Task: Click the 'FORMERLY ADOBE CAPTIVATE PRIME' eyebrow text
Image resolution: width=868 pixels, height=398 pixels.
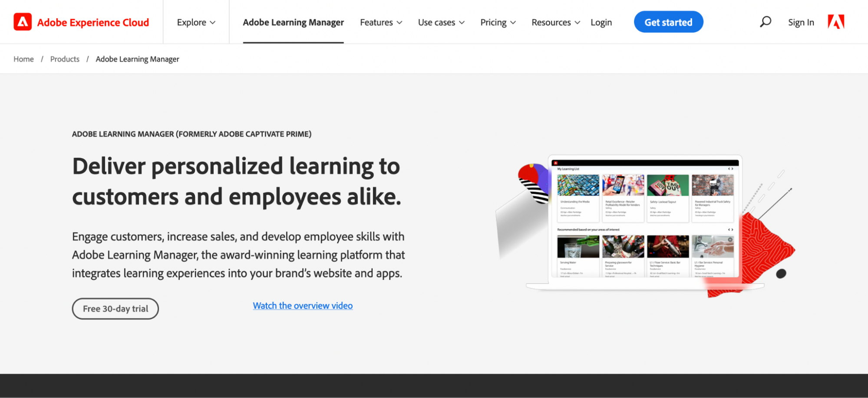Action: tap(244, 134)
